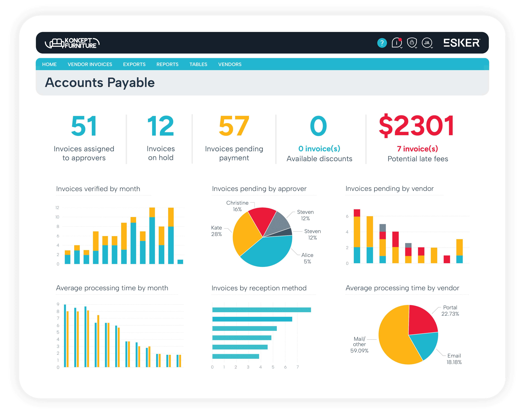This screenshot has height=420, width=528.
Task: Open the Reports menu item
Action: pos(168,64)
